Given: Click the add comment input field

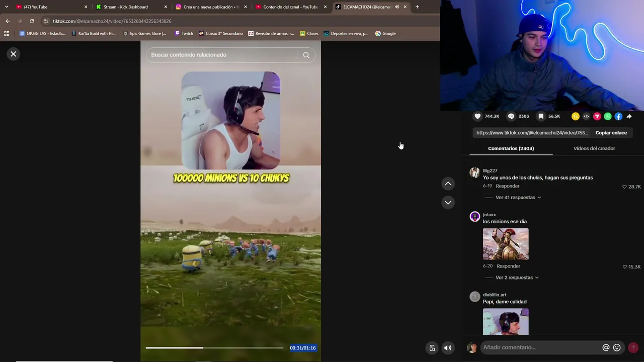Looking at the screenshot, I should tap(540, 347).
